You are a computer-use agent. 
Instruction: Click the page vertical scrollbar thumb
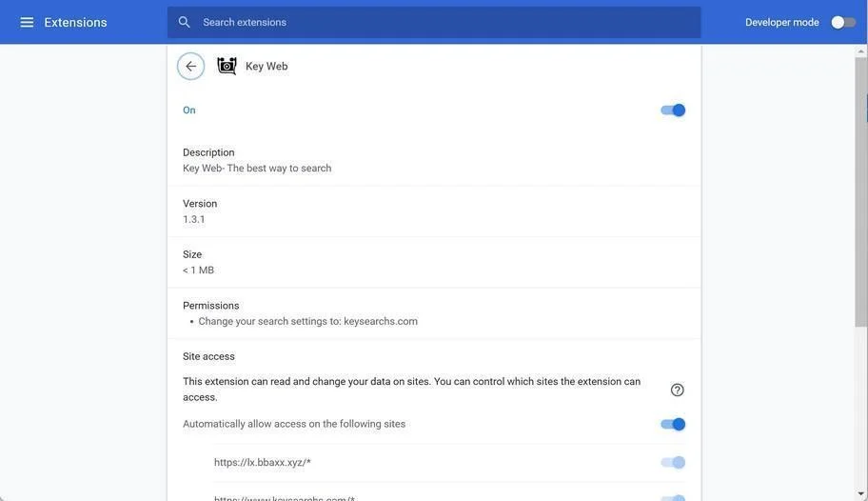point(860,191)
